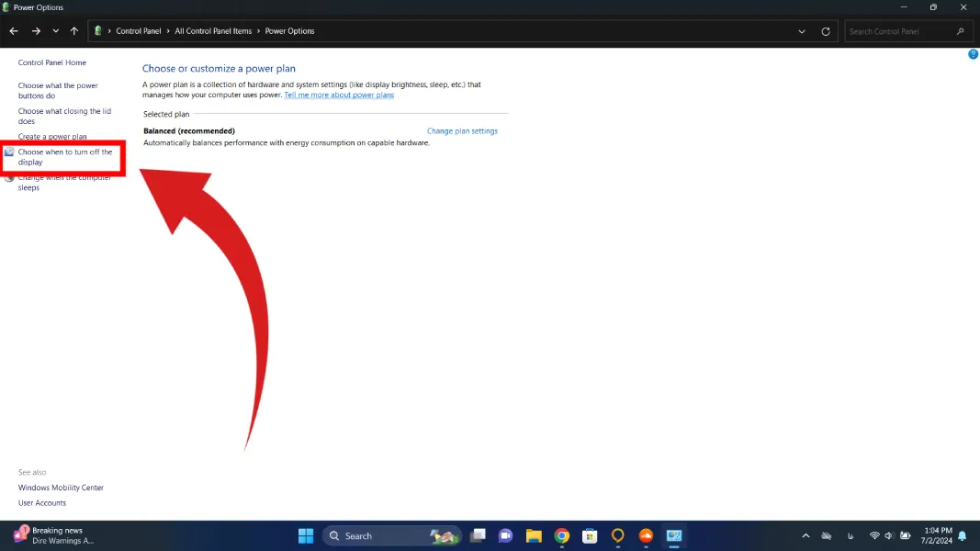Viewport: 980px width, 551px height.
Task: Click the Windows Start button
Action: (306, 535)
